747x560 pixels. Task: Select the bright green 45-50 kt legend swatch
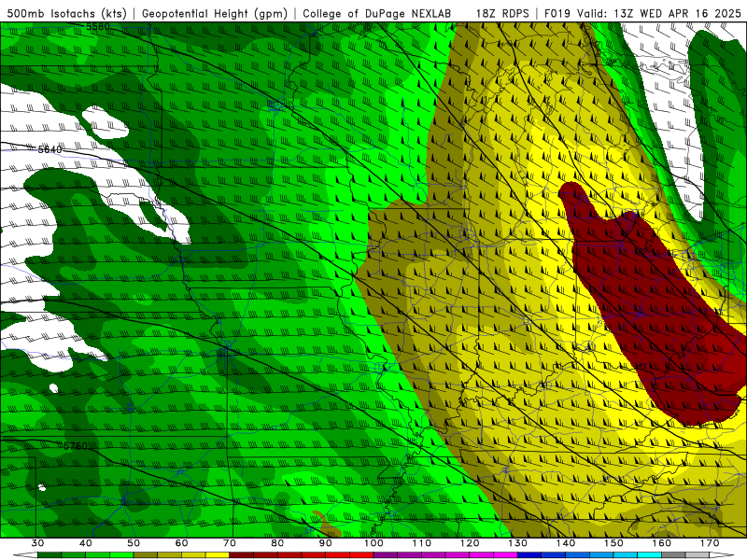coord(121,555)
